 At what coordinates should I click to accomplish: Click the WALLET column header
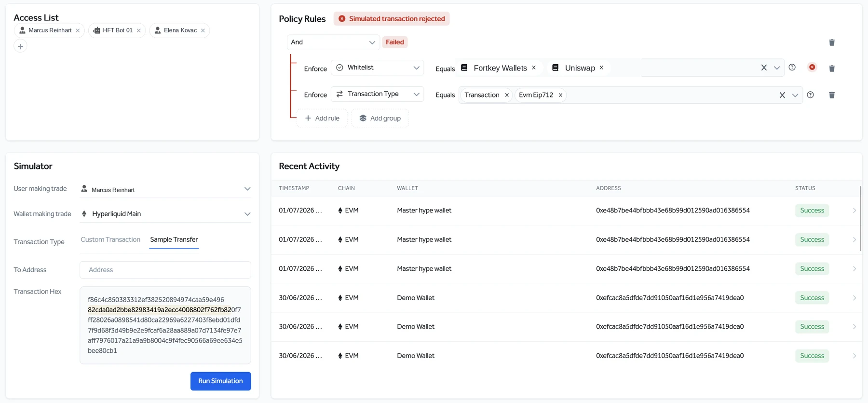click(407, 188)
